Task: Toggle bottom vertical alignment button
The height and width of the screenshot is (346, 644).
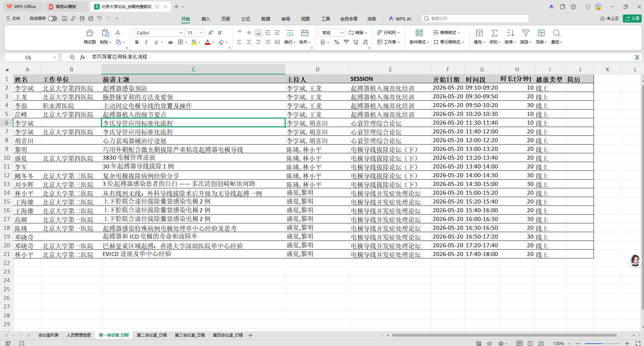Action: [258, 33]
